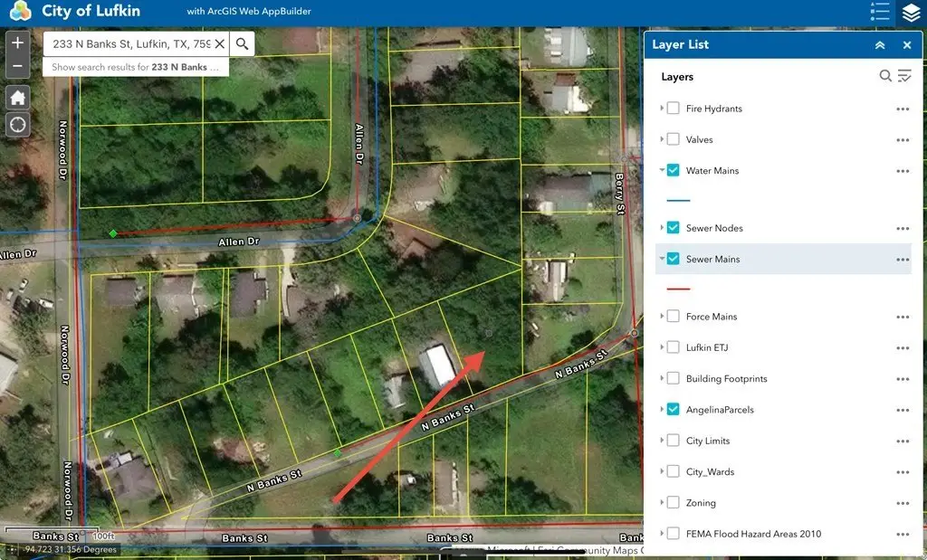Click into the address search field

coord(129,43)
